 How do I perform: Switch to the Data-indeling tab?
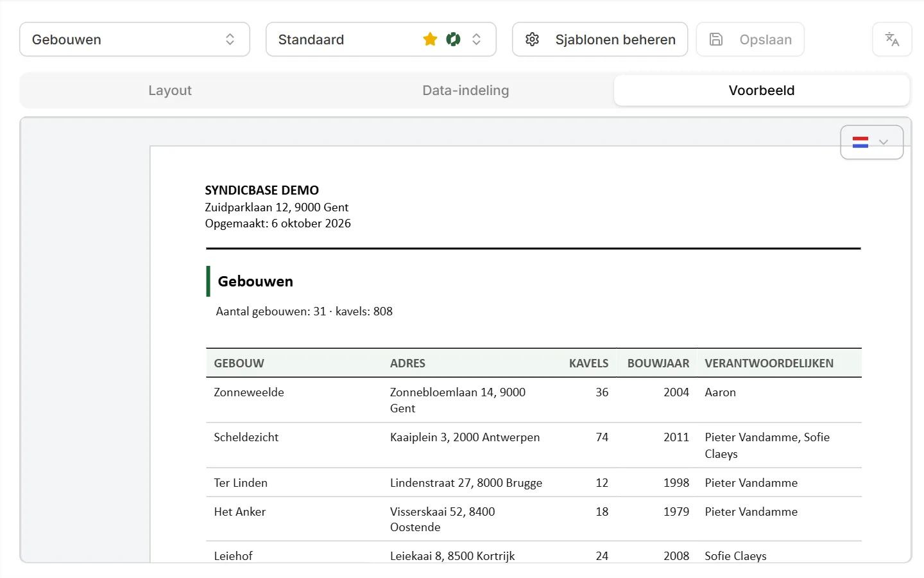tap(466, 91)
